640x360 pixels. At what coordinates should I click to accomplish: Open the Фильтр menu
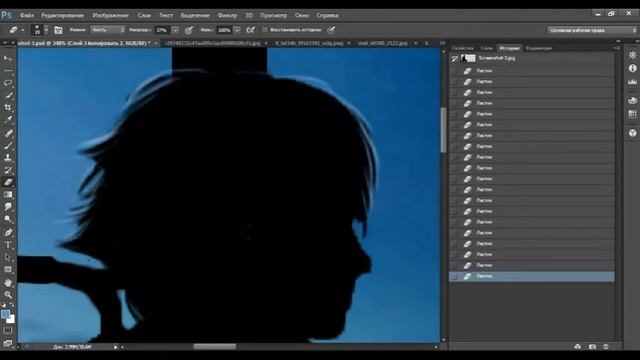point(227,16)
